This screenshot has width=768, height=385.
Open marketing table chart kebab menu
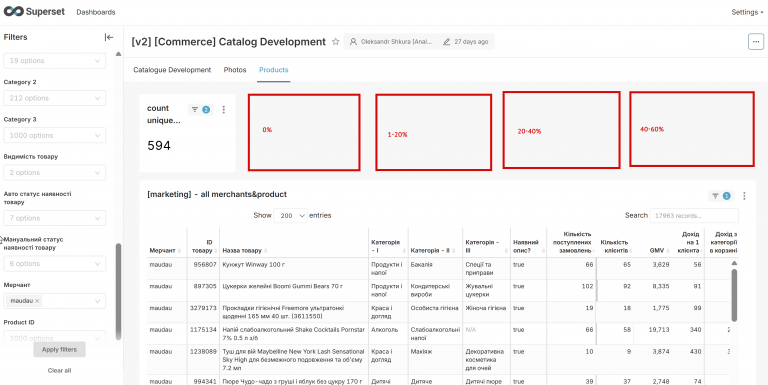pyautogui.click(x=744, y=196)
